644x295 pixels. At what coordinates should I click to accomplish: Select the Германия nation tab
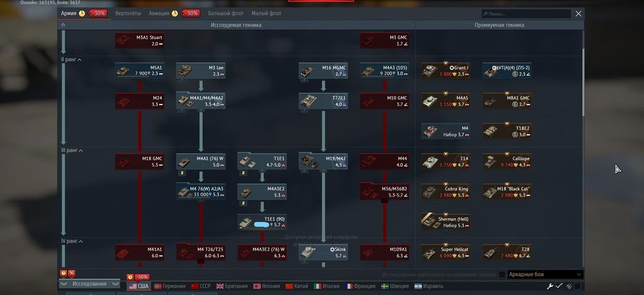tap(170, 286)
